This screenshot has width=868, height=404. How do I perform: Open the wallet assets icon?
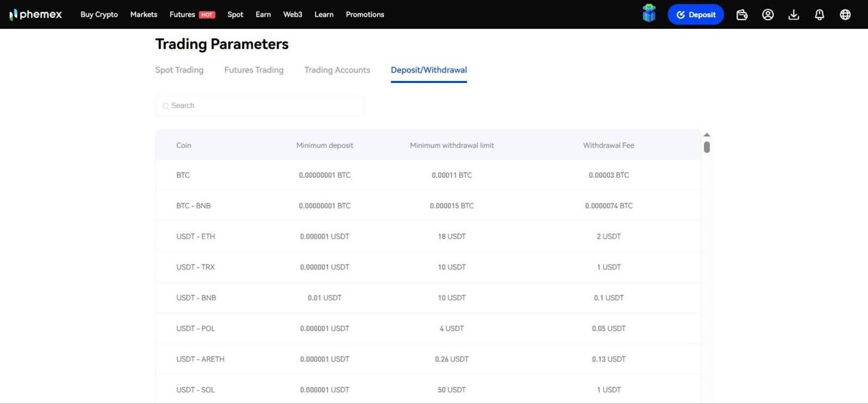coord(742,15)
